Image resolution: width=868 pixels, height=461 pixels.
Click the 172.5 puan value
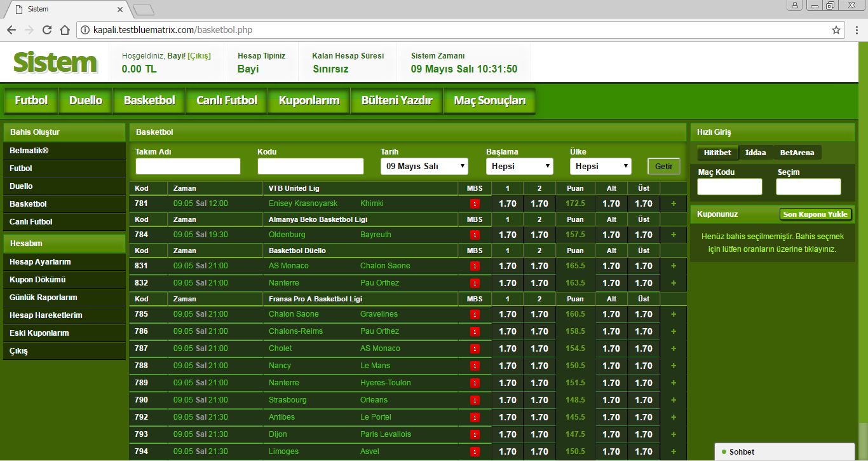tap(575, 203)
